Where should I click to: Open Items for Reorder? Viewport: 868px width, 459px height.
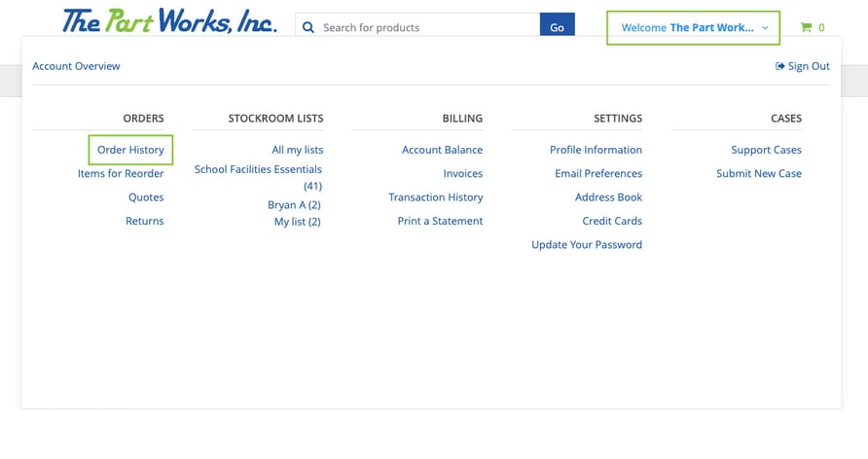coord(121,173)
